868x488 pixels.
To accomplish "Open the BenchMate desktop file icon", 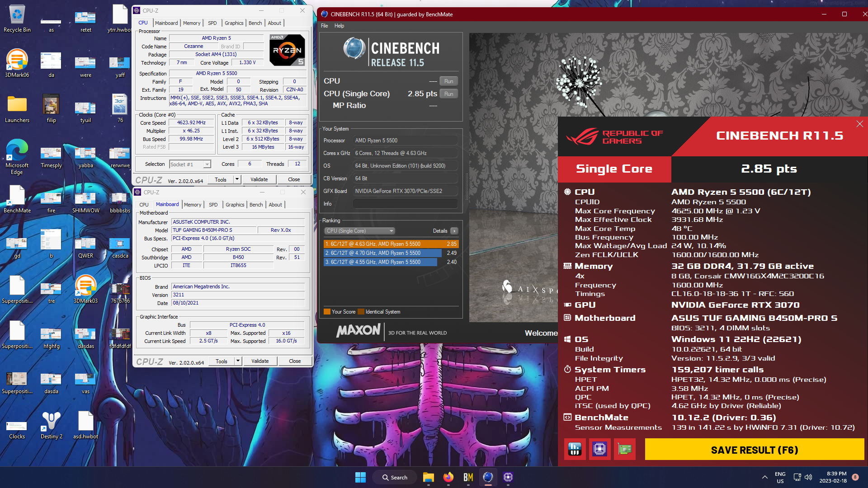I will [x=17, y=199].
